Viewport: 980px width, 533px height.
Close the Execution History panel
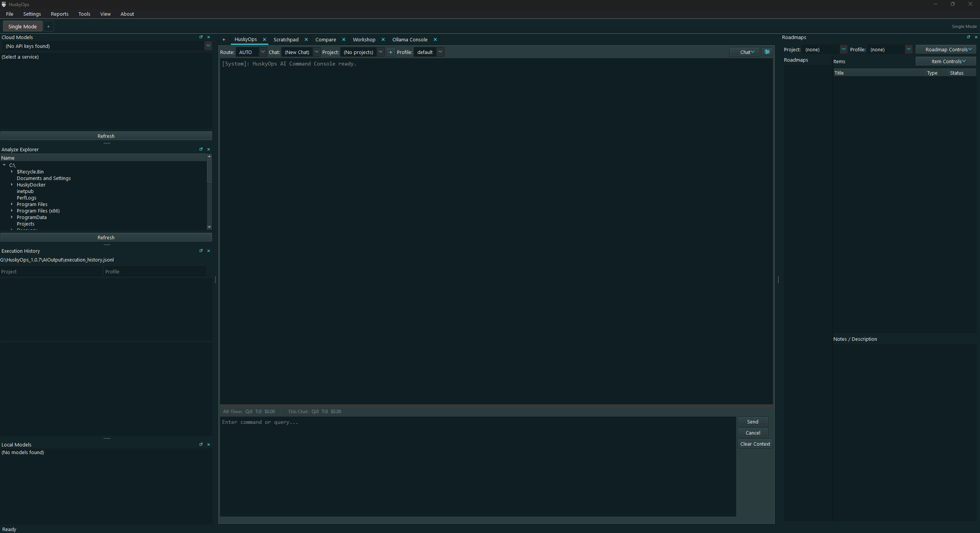tap(209, 251)
